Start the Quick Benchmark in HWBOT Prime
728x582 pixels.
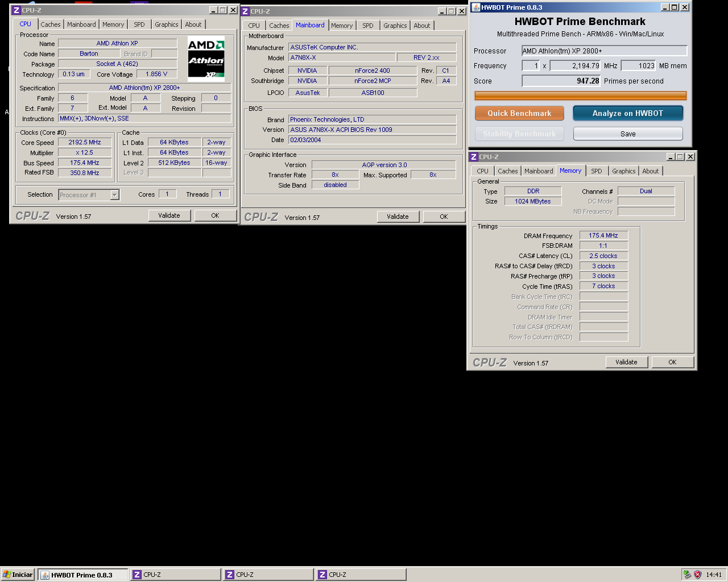[x=519, y=113]
